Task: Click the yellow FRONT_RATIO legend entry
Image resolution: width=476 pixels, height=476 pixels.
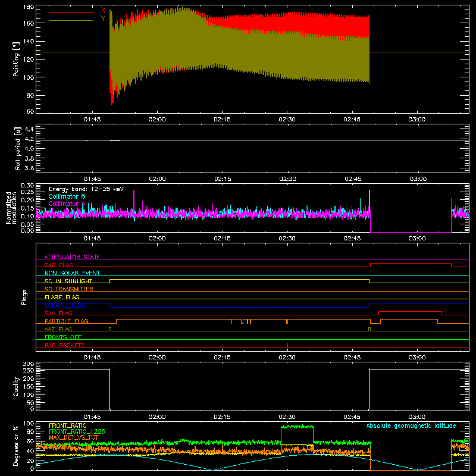Action: 68,425
